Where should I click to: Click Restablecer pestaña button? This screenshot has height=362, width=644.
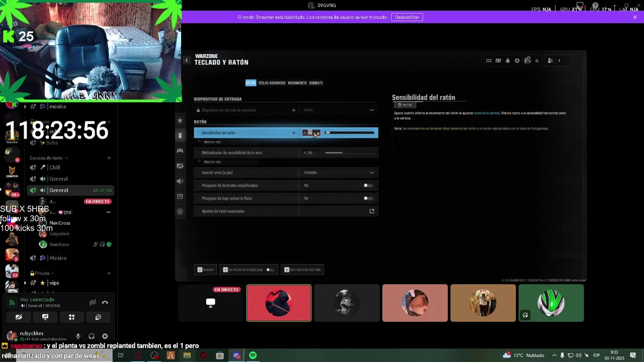point(302,270)
